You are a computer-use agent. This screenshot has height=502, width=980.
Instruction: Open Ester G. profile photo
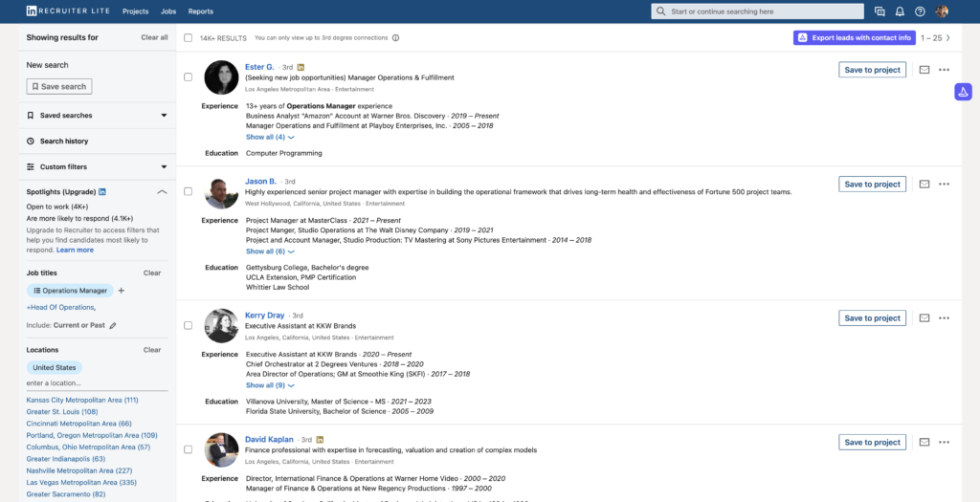coord(221,77)
